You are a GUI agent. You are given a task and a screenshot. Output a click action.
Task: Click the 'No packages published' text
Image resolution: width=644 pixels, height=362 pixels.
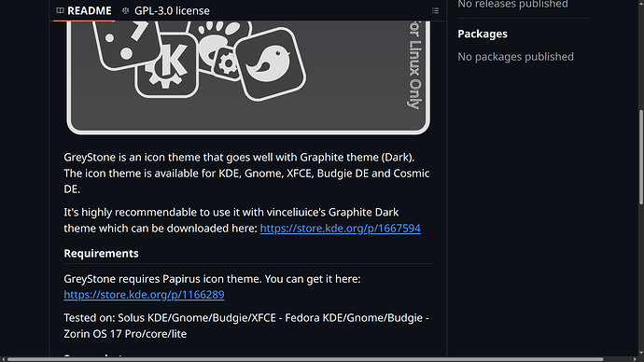pos(515,57)
